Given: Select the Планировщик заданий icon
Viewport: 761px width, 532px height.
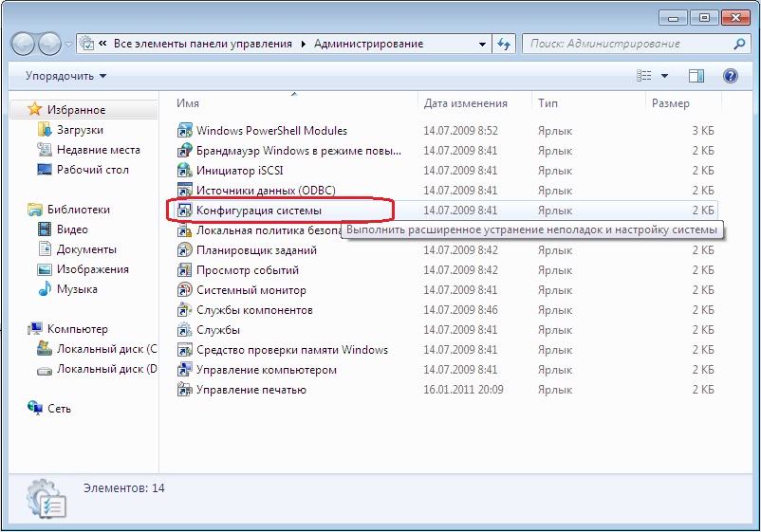Looking at the screenshot, I should click(185, 250).
